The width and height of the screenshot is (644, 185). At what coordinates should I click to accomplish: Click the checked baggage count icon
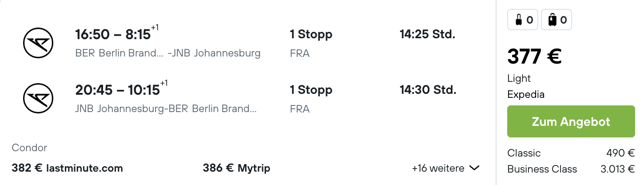click(x=557, y=20)
